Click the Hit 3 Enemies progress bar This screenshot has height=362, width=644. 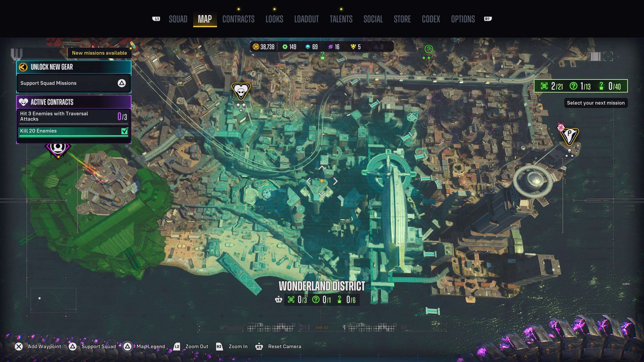click(x=69, y=124)
